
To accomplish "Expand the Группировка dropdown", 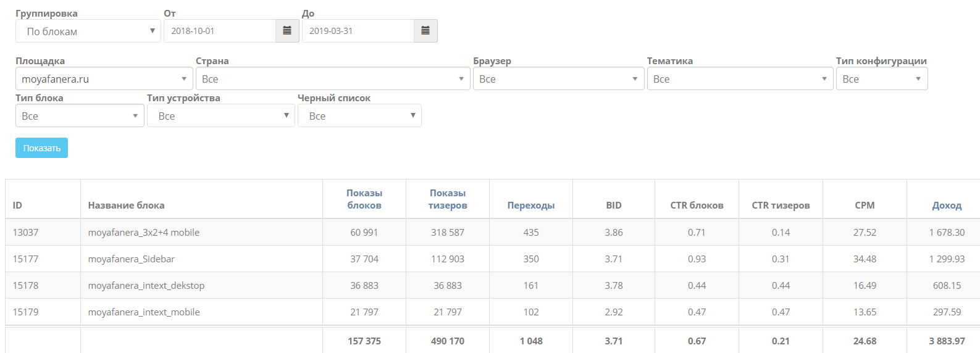I will pos(88,31).
